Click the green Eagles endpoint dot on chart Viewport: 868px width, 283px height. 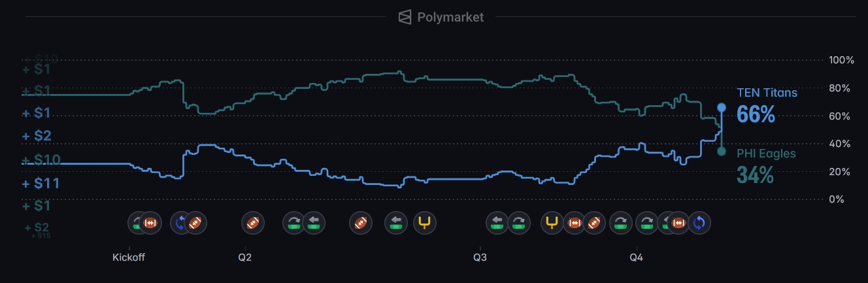tap(722, 152)
